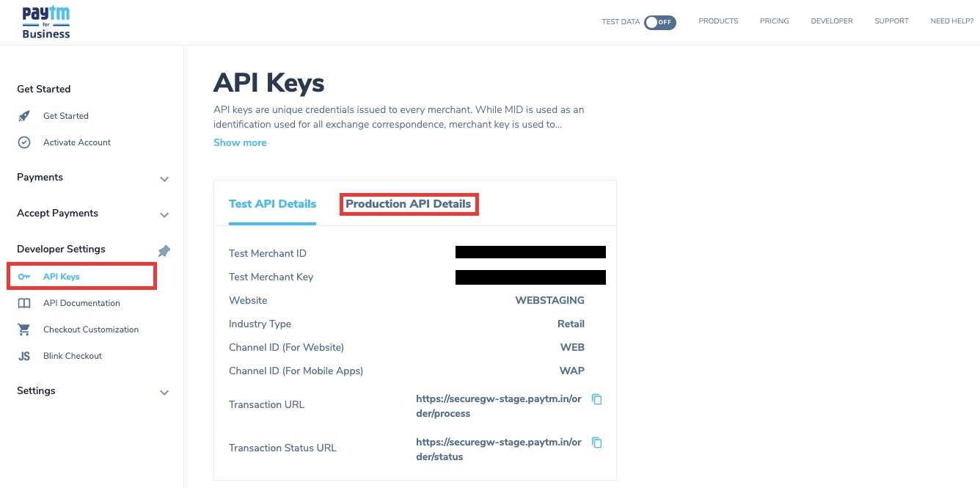The height and width of the screenshot is (488, 980).
Task: Switch to Production API Details tab
Action: point(409,204)
